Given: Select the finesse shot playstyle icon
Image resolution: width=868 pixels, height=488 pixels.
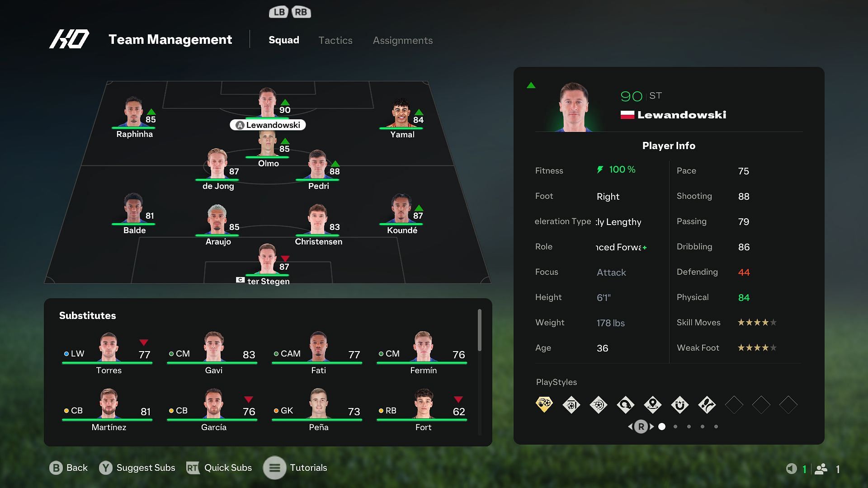Looking at the screenshot, I should [598, 404].
